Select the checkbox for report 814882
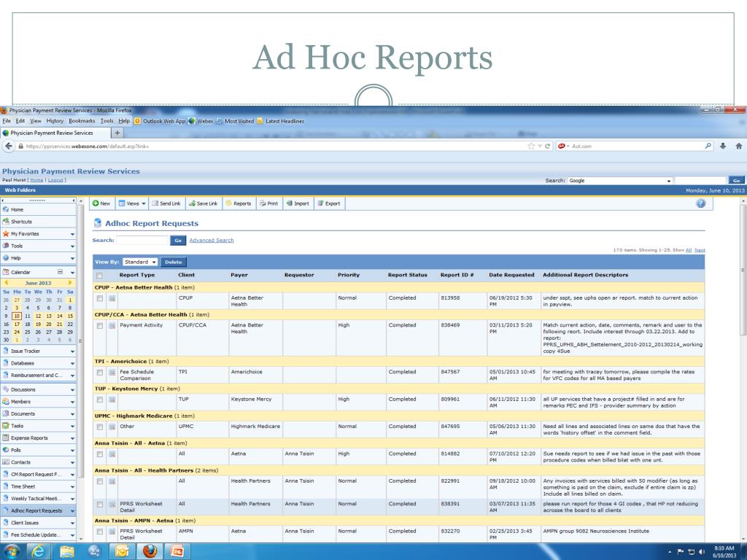This screenshot has width=747, height=560. 99,454
